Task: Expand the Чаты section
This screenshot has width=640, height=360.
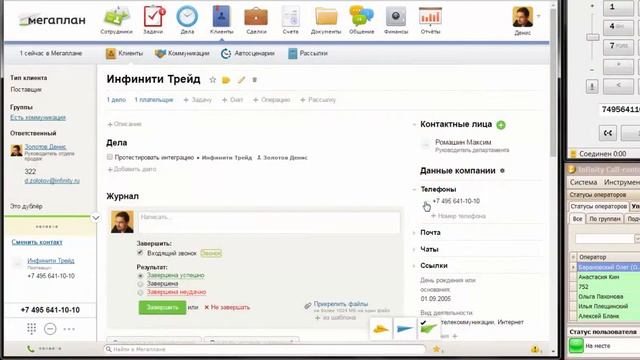Action: (x=414, y=249)
